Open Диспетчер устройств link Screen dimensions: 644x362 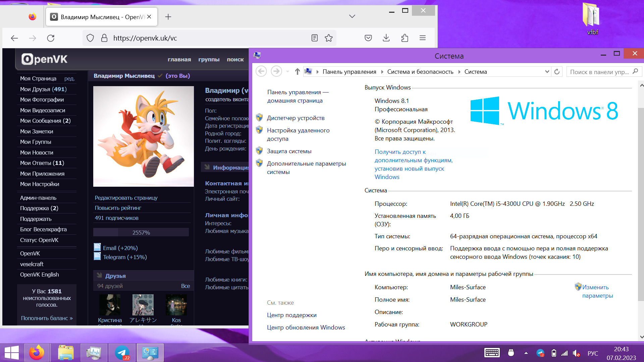pyautogui.click(x=296, y=118)
